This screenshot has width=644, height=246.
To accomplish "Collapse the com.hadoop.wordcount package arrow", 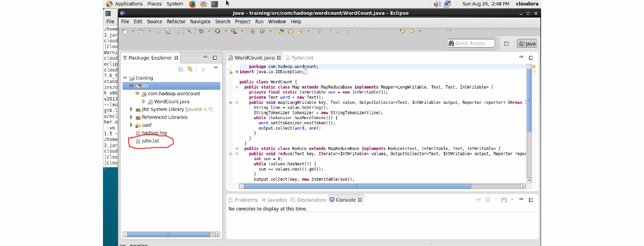I will [x=137, y=94].
